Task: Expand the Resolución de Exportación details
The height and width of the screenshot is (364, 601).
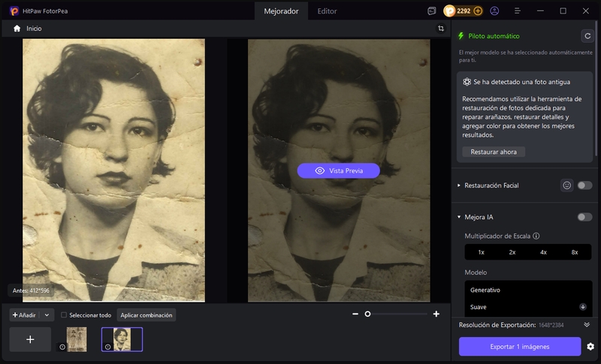Action: [x=587, y=324]
